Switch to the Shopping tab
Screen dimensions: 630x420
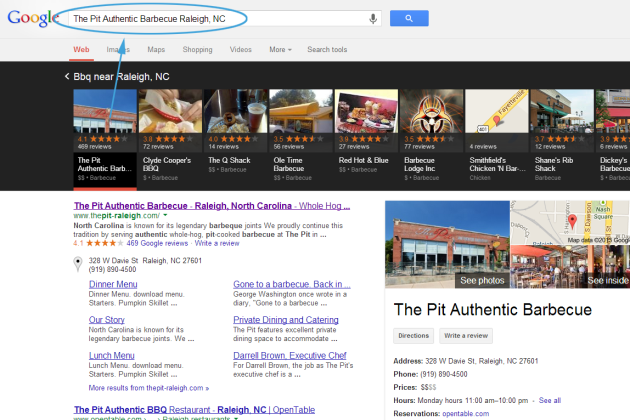point(197,49)
